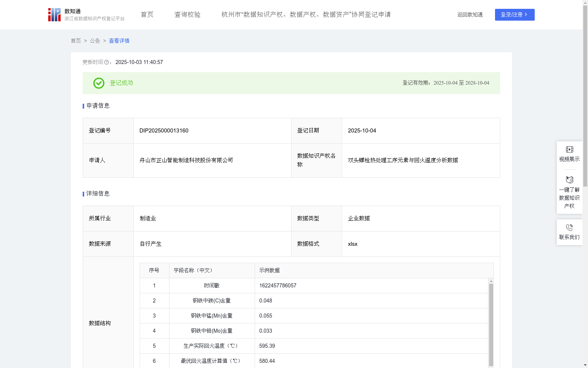Click the 时间戳 field row
The height and width of the screenshot is (368, 588).
point(314,286)
